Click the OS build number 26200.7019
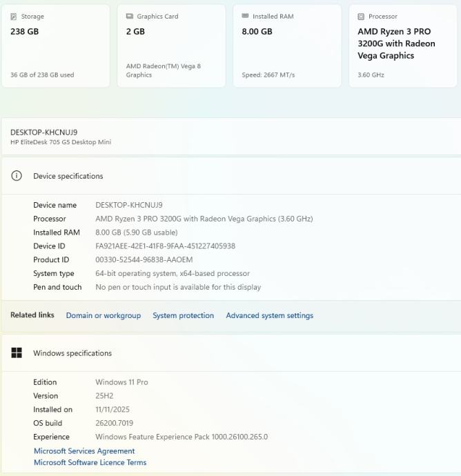The image size is (461, 476). point(115,423)
